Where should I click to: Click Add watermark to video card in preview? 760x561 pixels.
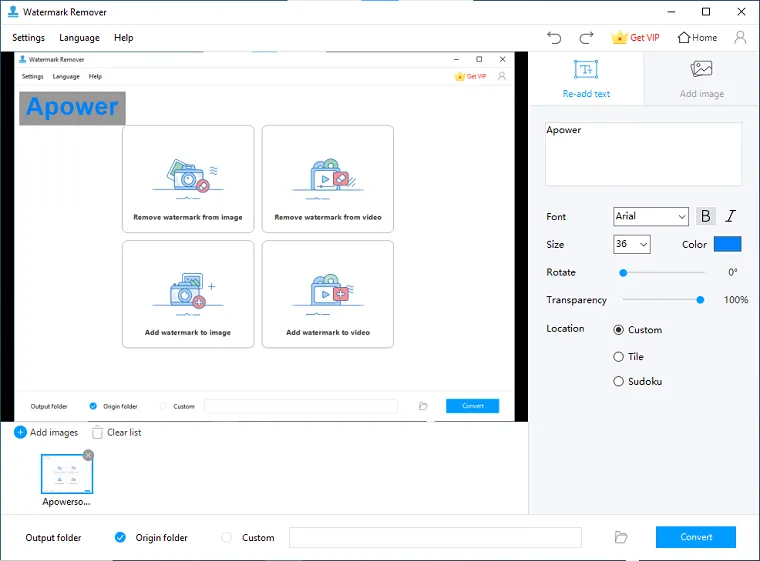point(328,294)
